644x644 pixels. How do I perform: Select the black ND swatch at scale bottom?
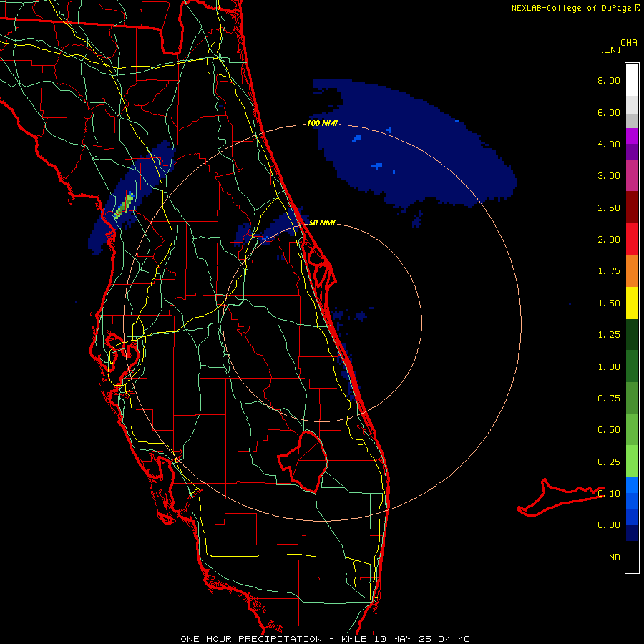(632, 557)
